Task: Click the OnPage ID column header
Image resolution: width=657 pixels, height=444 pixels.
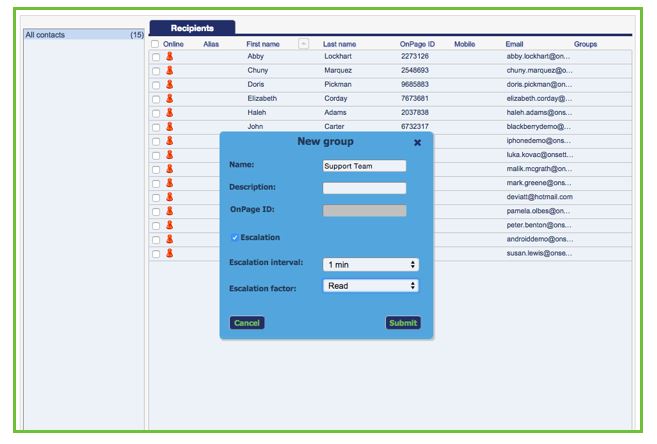Action: (x=417, y=44)
